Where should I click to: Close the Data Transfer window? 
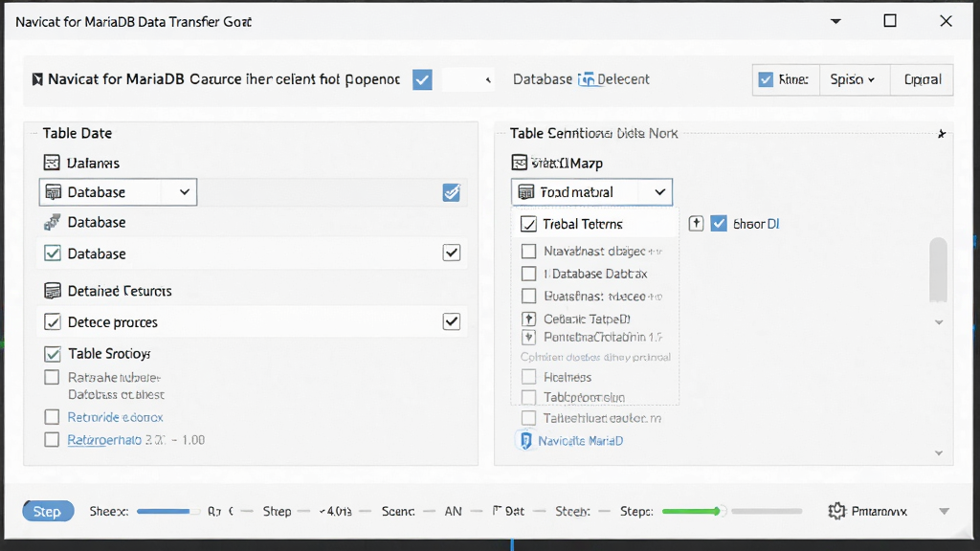[x=946, y=21]
